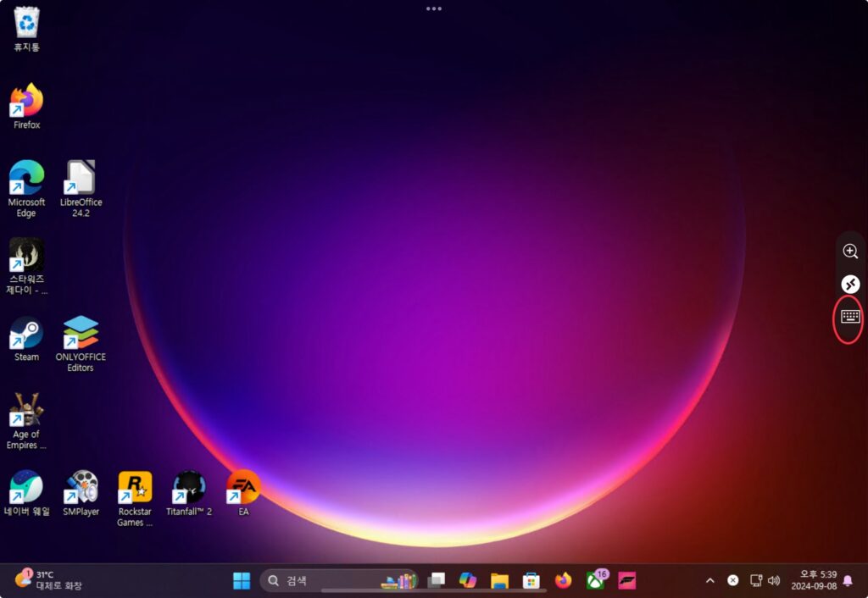Select the SMPlayer desktop shortcut
The height and width of the screenshot is (598, 868).
click(81, 493)
